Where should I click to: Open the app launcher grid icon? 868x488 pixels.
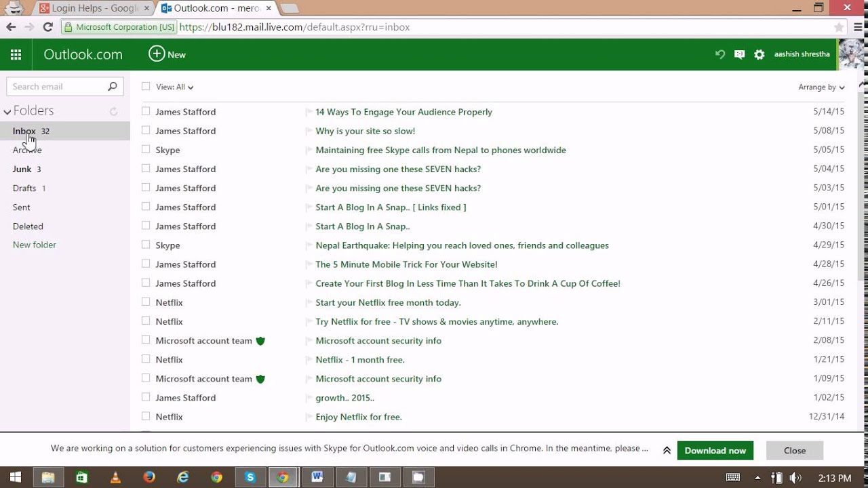tap(16, 55)
